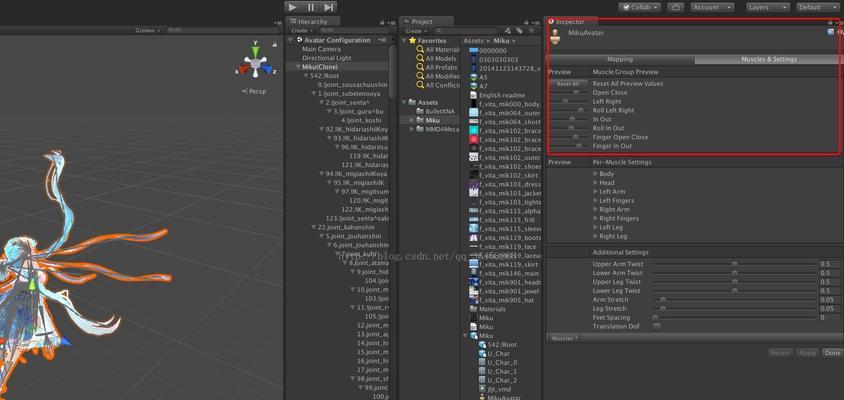Adjust the Upper Arm Twist slider
This screenshot has width=844, height=400.
point(734,264)
